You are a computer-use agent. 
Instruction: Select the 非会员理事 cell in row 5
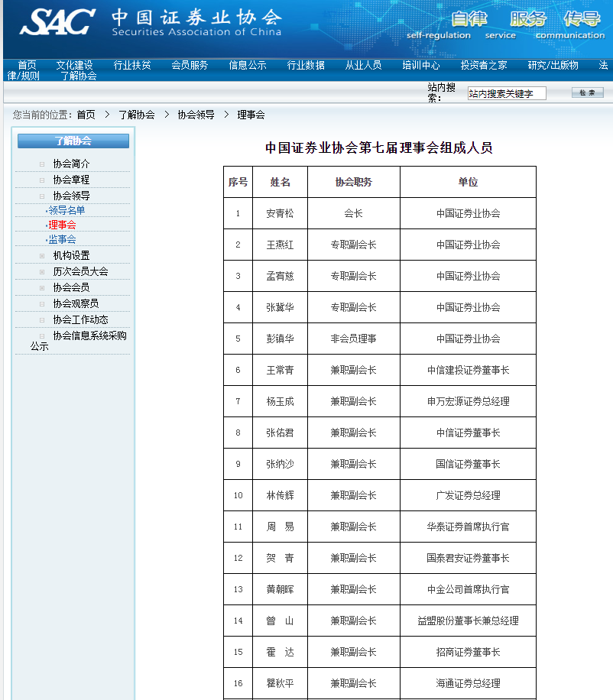[354, 339]
